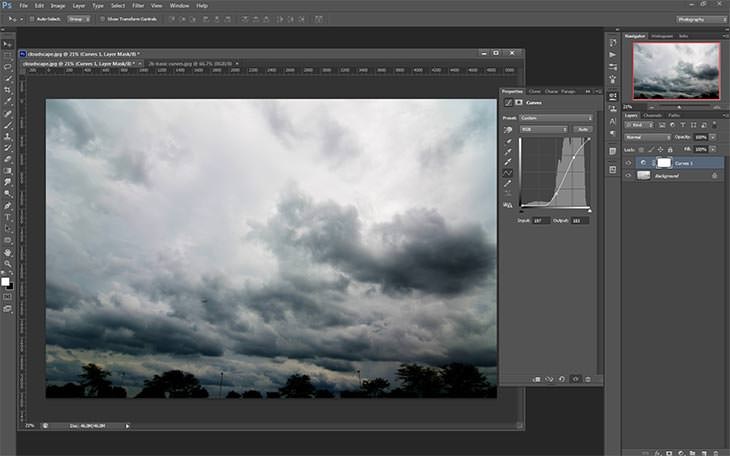Filter layers by type layers
The width and height of the screenshot is (730, 456).
tap(683, 125)
